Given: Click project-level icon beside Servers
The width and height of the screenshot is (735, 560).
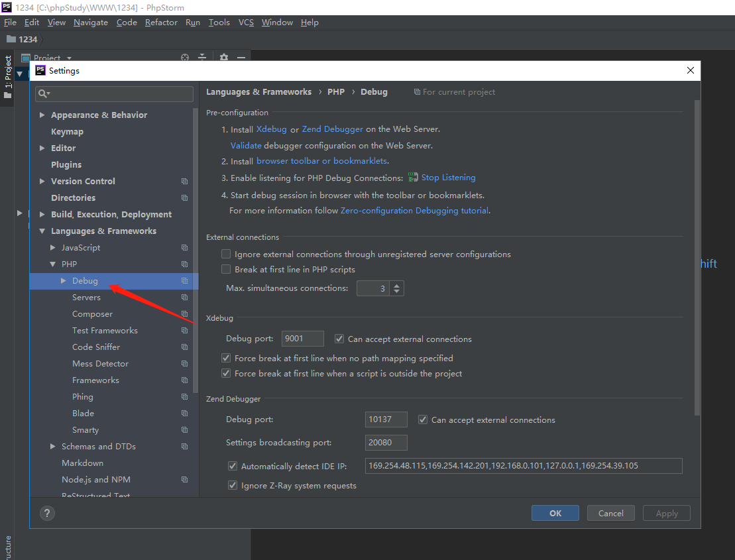Looking at the screenshot, I should (x=185, y=297).
